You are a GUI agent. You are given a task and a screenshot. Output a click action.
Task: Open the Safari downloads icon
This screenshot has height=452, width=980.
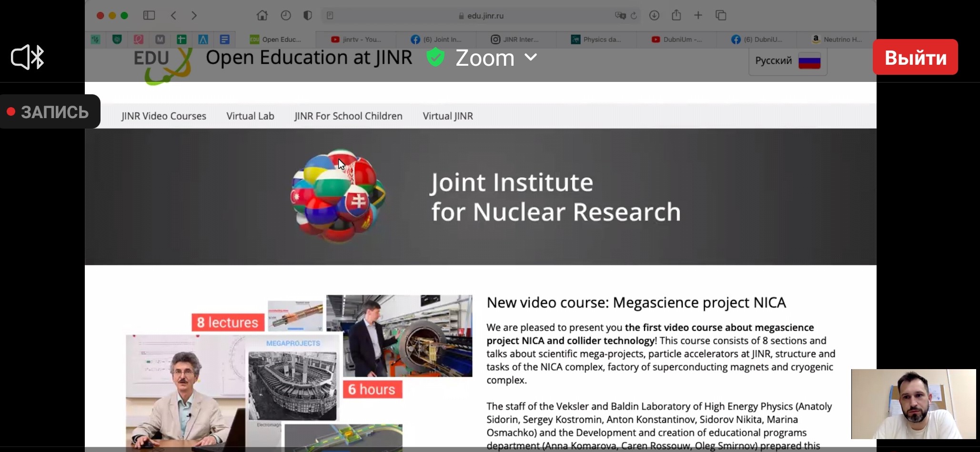pos(654,16)
